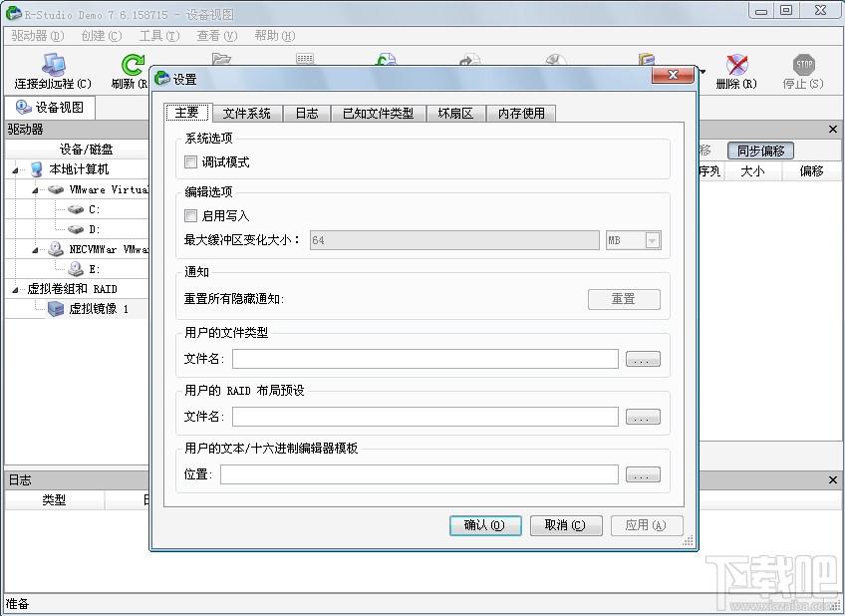Open the MB unit dropdown
Viewport: 845px width, 616px height.
pyautogui.click(x=652, y=240)
